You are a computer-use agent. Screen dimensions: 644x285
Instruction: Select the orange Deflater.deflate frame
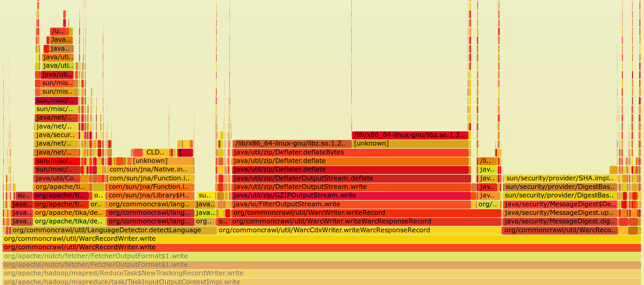[x=351, y=161]
